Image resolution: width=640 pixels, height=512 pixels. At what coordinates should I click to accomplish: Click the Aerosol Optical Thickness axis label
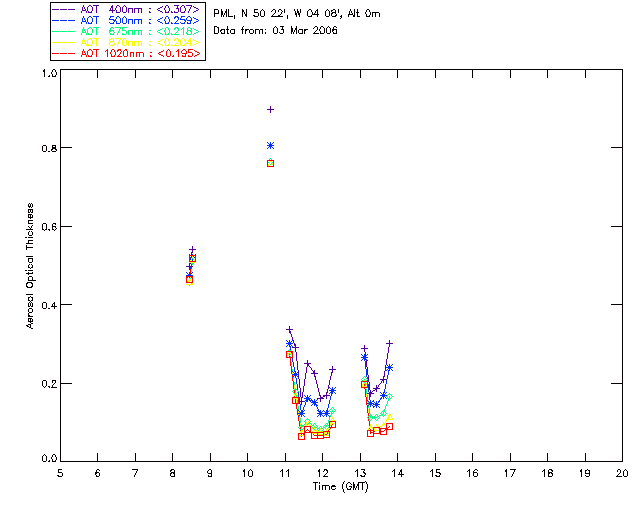[x=30, y=266]
